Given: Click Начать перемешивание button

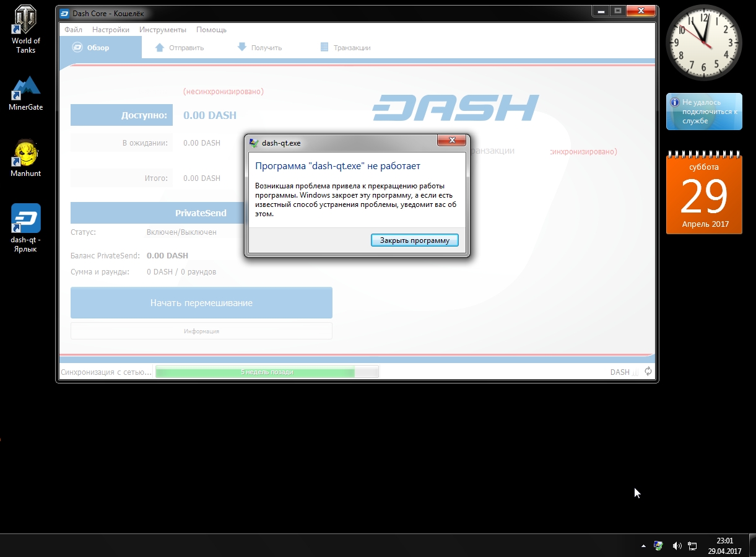Looking at the screenshot, I should point(201,303).
